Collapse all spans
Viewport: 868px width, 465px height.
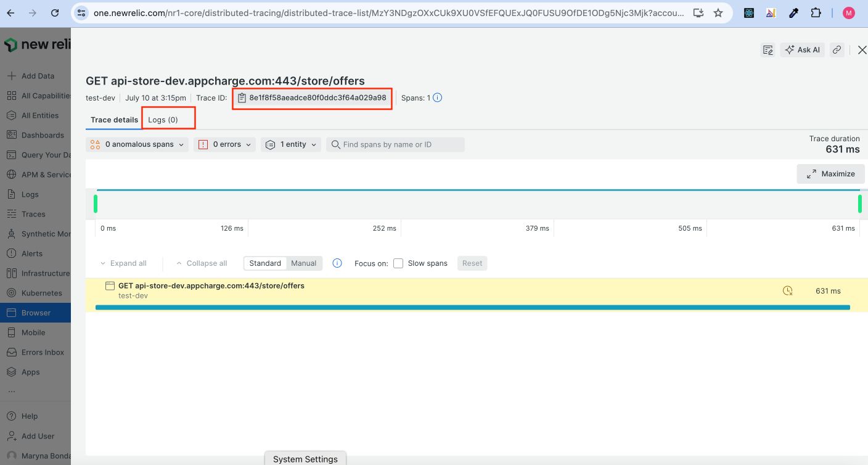[202, 263]
